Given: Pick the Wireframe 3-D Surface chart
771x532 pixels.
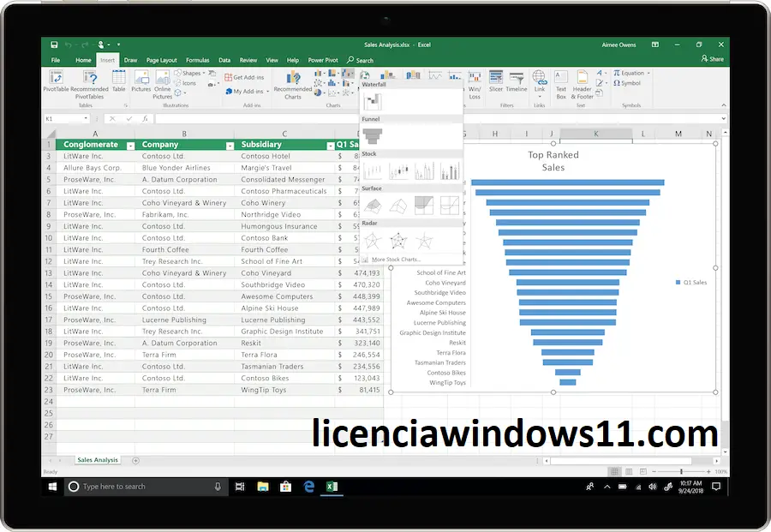Looking at the screenshot, I should 398,206.
